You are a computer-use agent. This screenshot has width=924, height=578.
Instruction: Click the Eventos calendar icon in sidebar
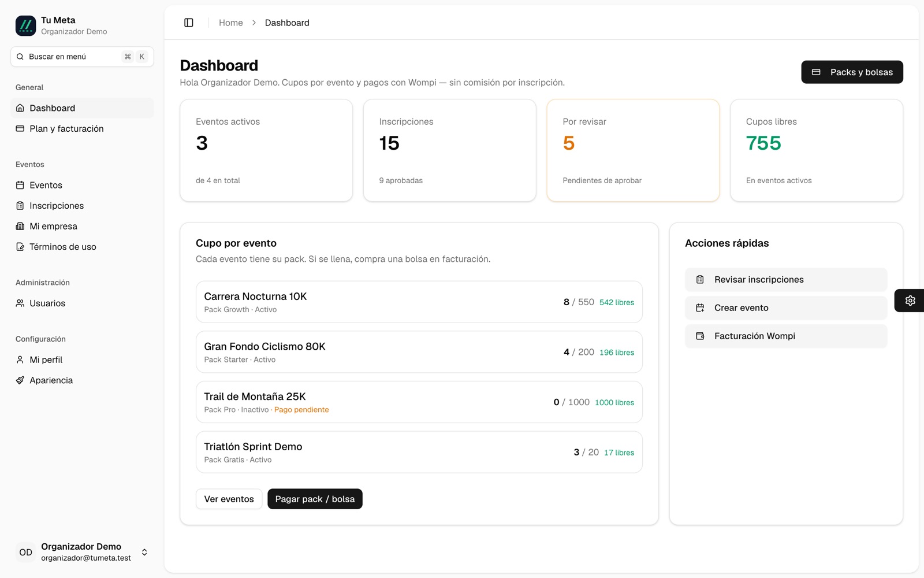tap(20, 185)
